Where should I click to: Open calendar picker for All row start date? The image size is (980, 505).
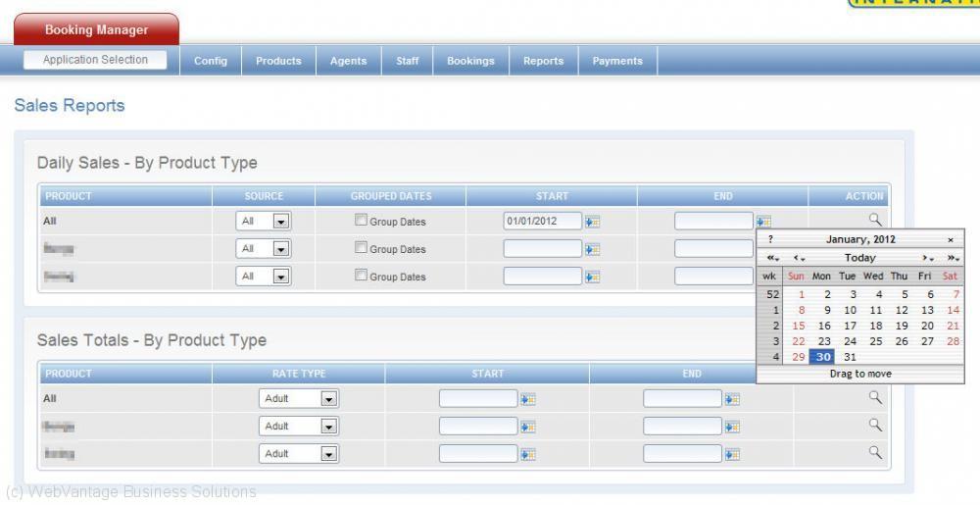tap(592, 222)
